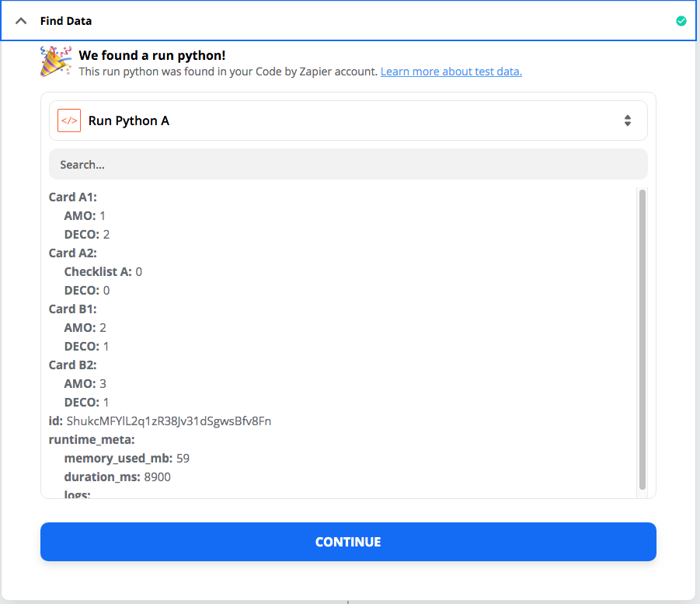
Task: Select AMO: 3 under Card B2
Action: tap(85, 384)
